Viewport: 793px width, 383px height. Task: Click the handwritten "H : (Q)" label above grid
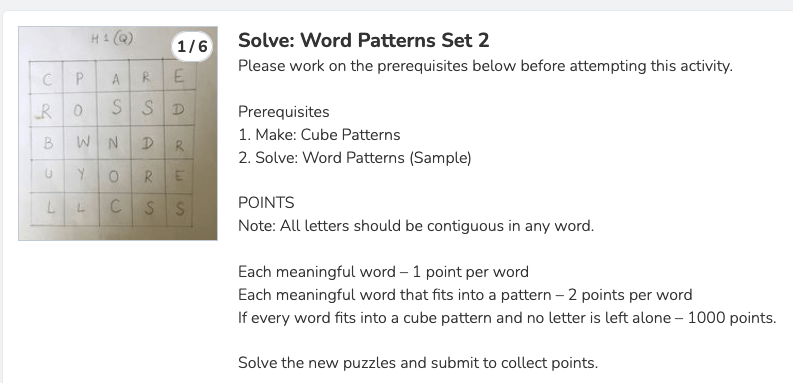(111, 39)
